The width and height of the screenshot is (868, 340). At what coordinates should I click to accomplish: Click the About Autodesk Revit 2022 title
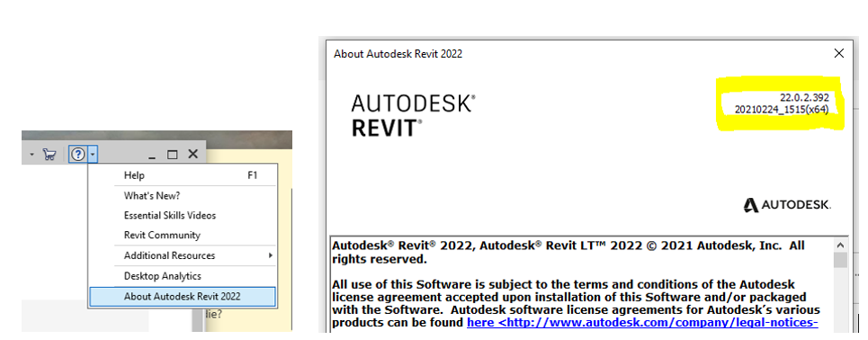[398, 54]
